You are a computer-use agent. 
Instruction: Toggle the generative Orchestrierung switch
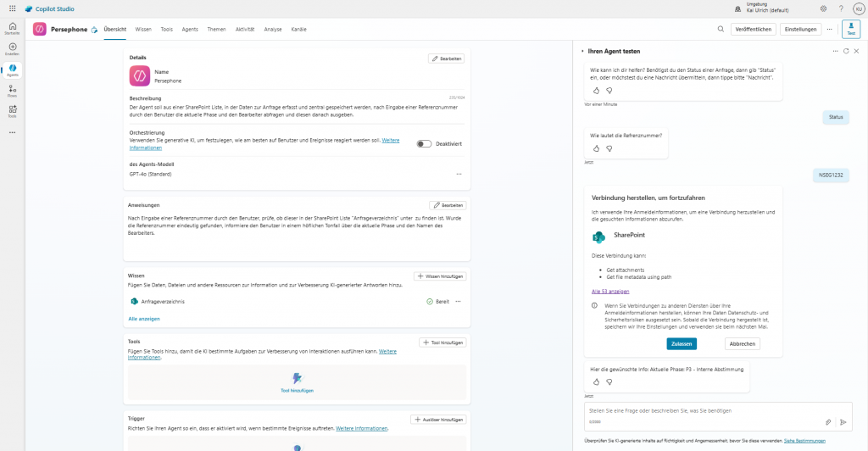pyautogui.click(x=424, y=144)
